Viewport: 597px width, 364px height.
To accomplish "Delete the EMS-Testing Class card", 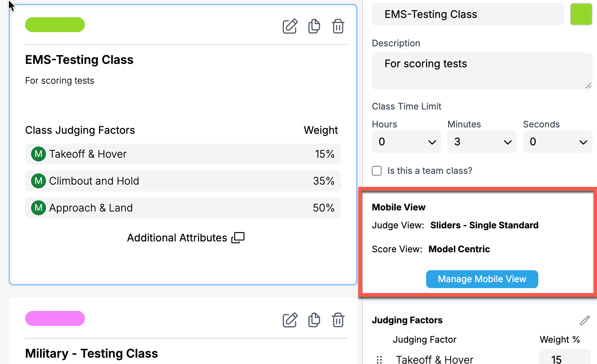I will pyautogui.click(x=338, y=26).
